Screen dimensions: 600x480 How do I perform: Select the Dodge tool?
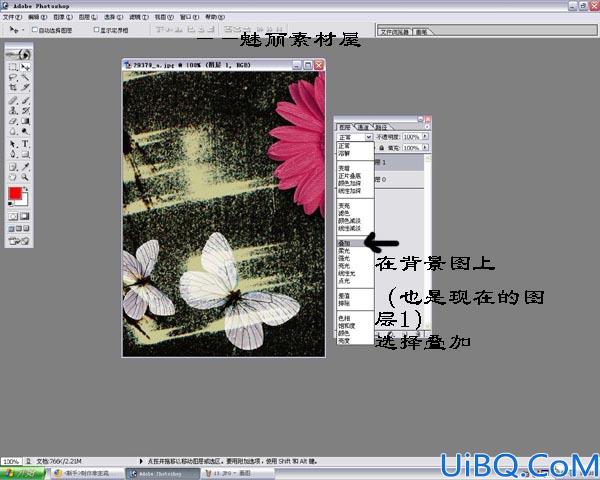(x=25, y=131)
